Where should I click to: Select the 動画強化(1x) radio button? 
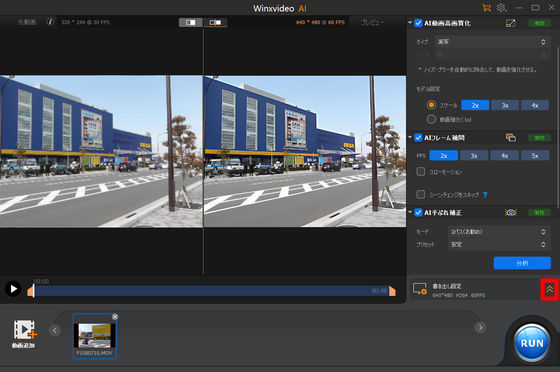431,119
